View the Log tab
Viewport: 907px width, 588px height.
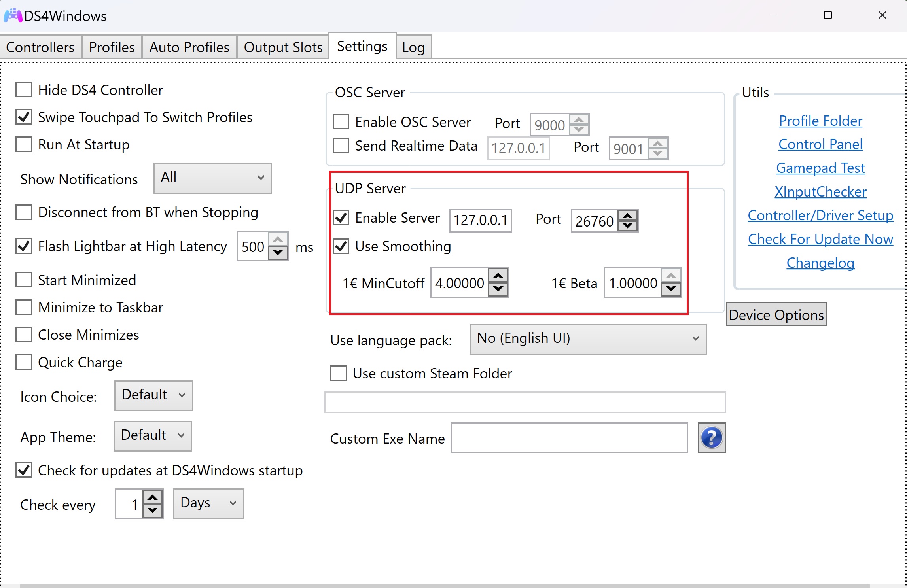[414, 47]
